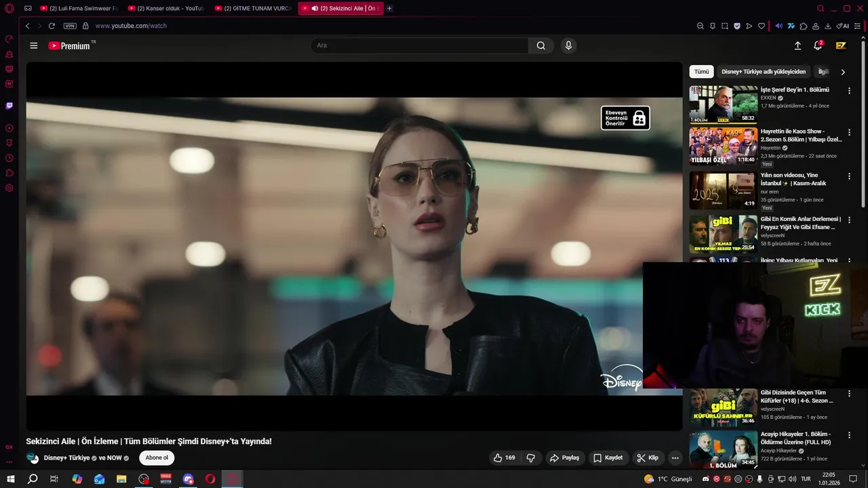Image resolution: width=868 pixels, height=488 pixels.
Task: Open a new browser tab with plus
Action: point(389,8)
